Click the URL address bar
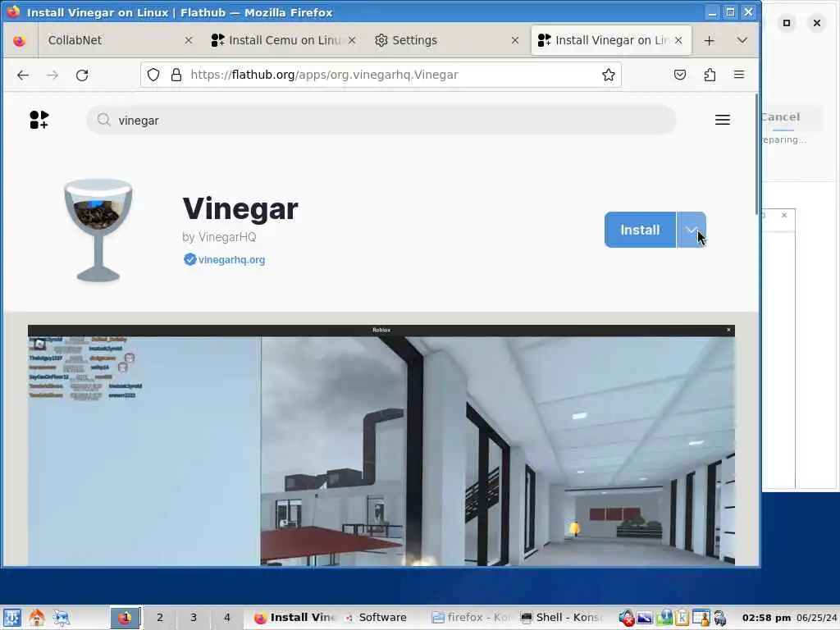 point(381,75)
